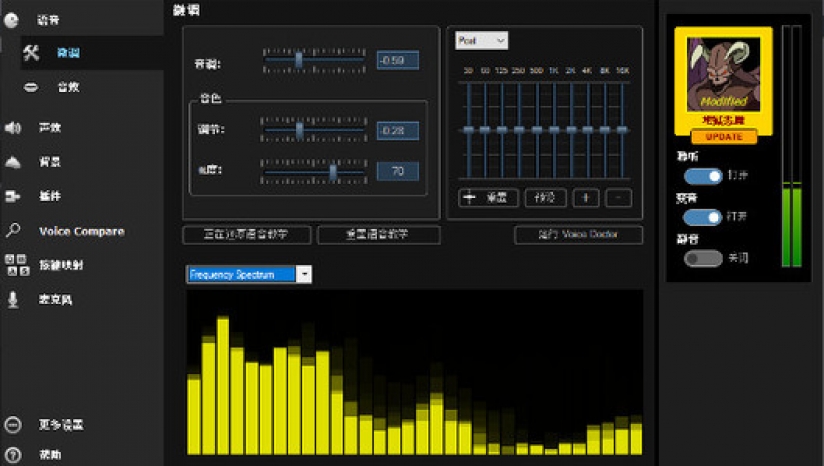The width and height of the screenshot is (824, 466).
Task: Click the microphone icon in the sidebar
Action: pyautogui.click(x=13, y=299)
